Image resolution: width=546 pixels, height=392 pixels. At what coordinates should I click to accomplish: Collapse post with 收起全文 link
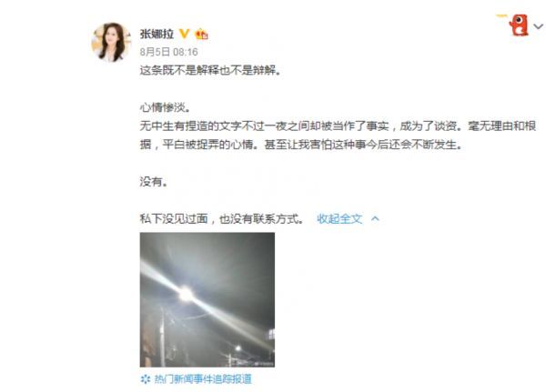[x=339, y=218]
